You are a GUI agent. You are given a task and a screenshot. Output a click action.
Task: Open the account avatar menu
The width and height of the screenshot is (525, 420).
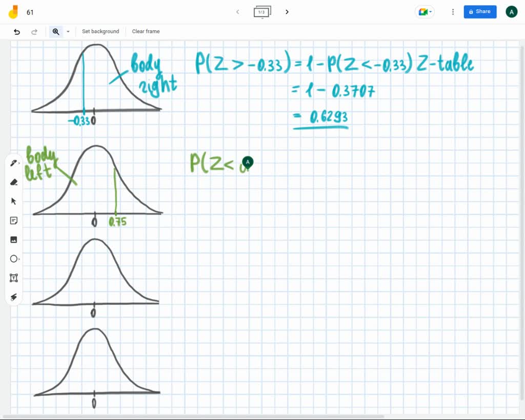coord(511,11)
